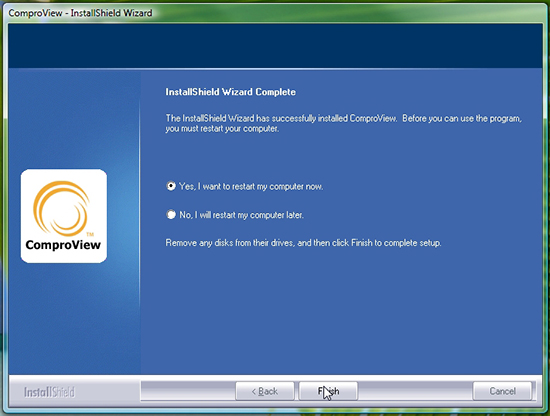Click the TM trademark symbol in the logo
Screen dimensions: 550x416
click(90, 234)
